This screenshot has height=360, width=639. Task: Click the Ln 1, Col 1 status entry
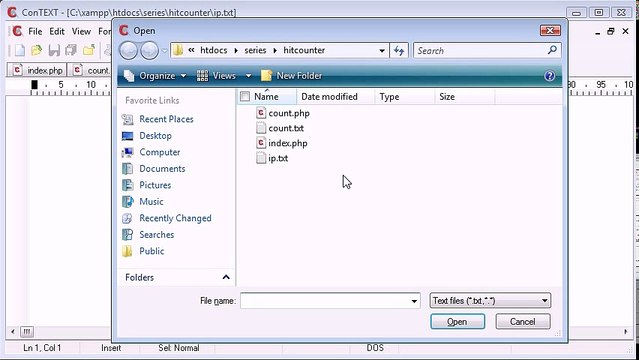pos(42,348)
